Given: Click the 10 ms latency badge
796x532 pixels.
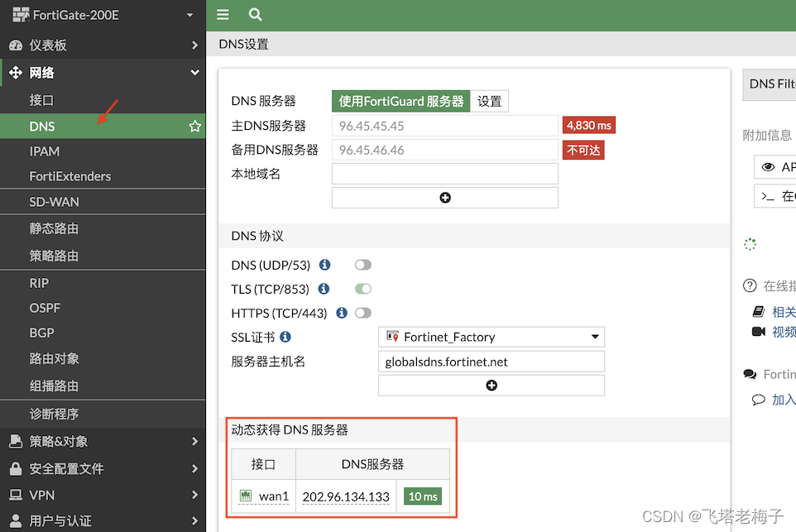Looking at the screenshot, I should coord(423,496).
